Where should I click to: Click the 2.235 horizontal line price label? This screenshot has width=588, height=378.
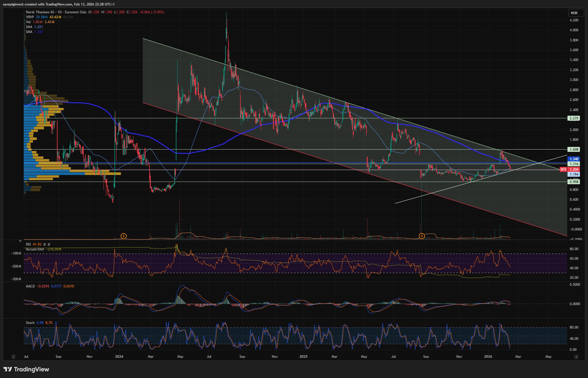tap(574, 118)
